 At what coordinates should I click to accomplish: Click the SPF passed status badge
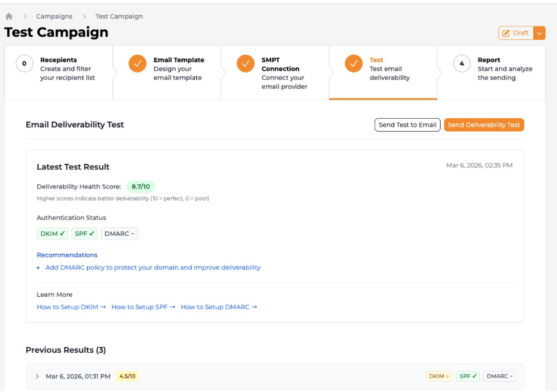point(85,234)
